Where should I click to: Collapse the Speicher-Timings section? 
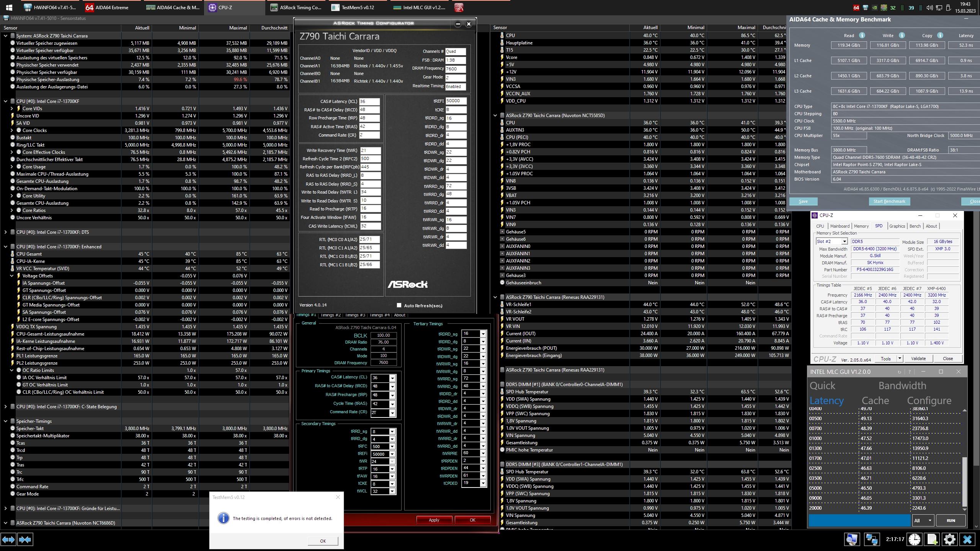[6, 421]
